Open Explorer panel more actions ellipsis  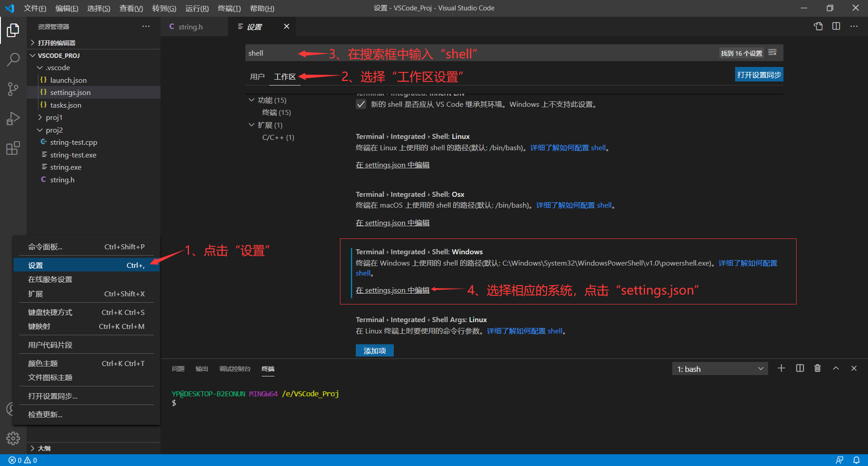click(146, 27)
